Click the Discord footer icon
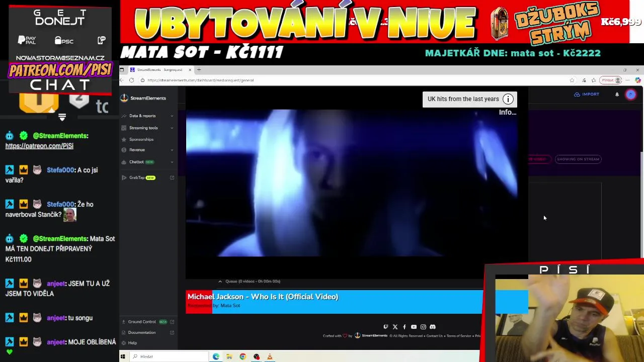The height and width of the screenshot is (362, 644). coord(433,327)
